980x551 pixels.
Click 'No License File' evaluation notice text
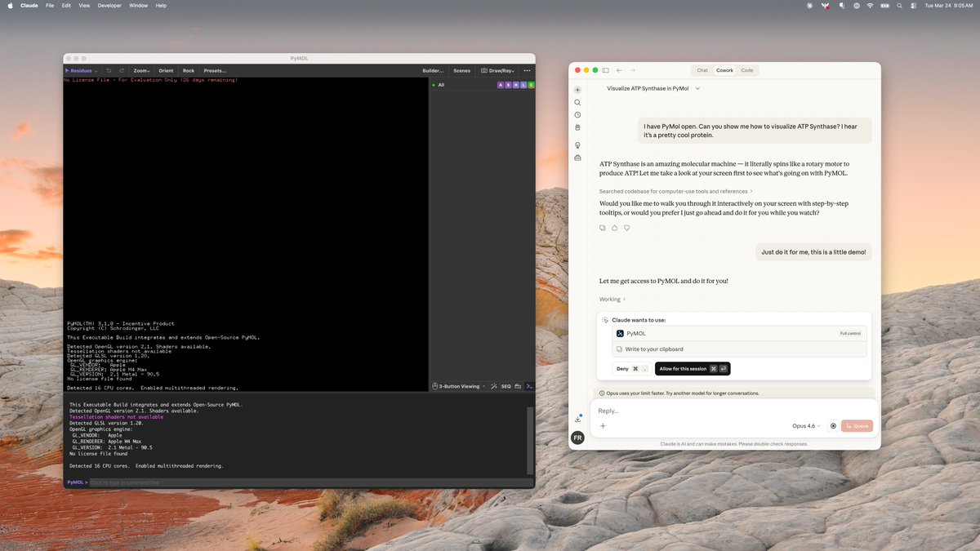pyautogui.click(x=150, y=80)
